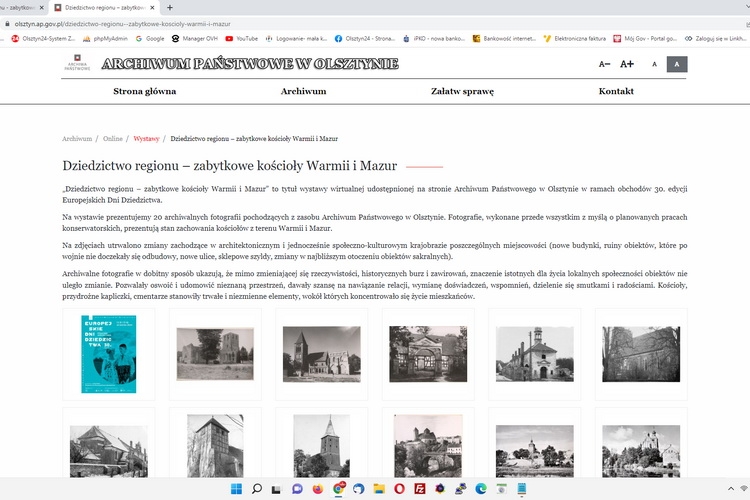The width and height of the screenshot is (750, 500).
Task: Open Olsztyn24 - Strona Facebook bookmark
Action: click(x=365, y=39)
